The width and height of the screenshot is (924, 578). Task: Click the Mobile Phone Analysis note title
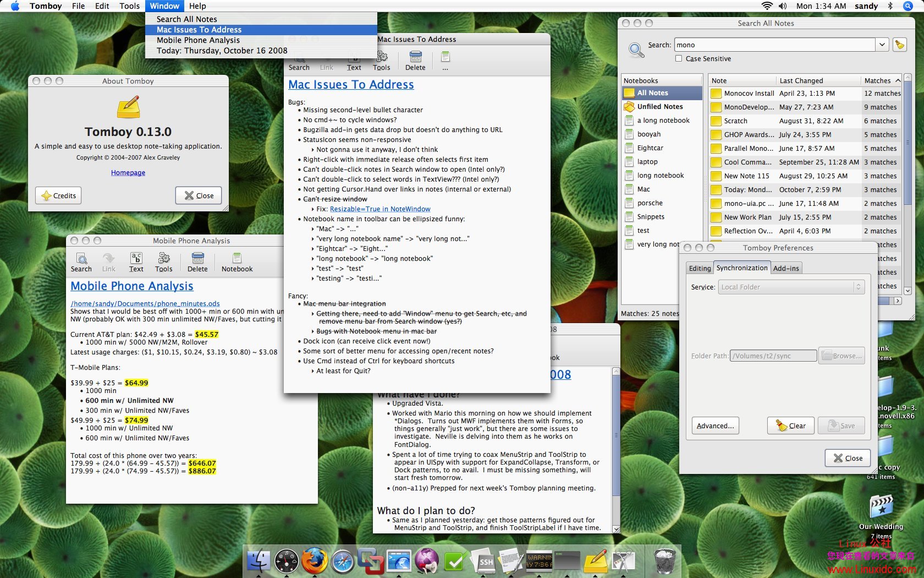(132, 286)
